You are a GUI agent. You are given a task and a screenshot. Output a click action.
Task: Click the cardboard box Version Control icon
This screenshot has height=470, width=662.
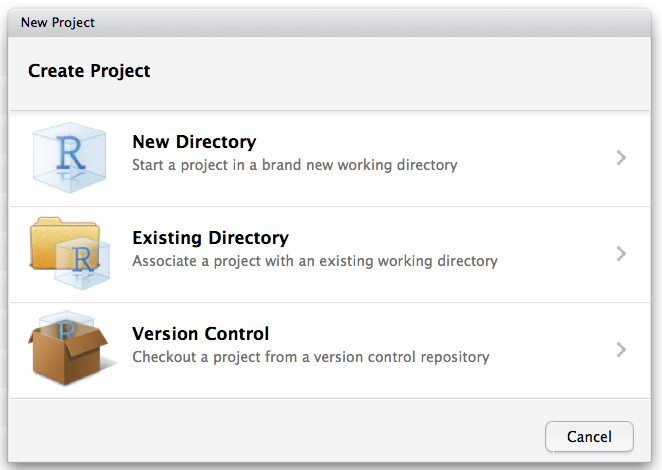click(70, 348)
